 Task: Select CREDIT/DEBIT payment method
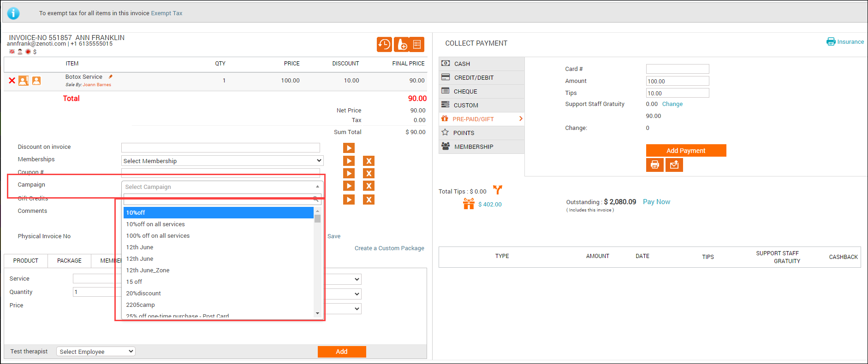click(482, 77)
